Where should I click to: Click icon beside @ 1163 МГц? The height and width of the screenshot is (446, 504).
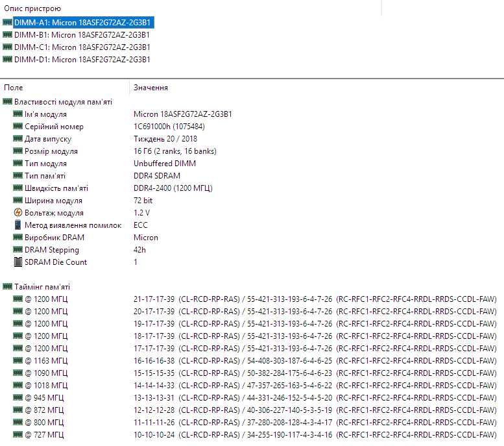tap(18, 360)
